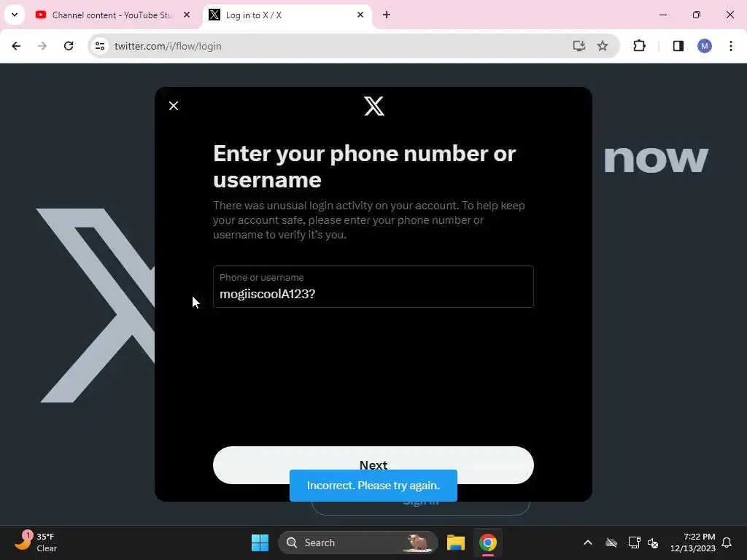This screenshot has width=747, height=560.
Task: Go back to the previous page
Action: pos(16,46)
